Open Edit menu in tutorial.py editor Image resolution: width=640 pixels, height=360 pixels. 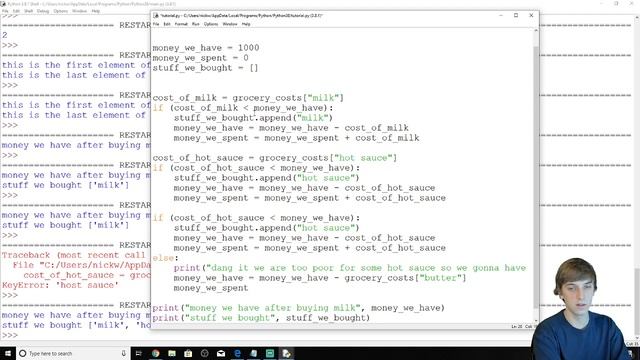[x=167, y=24]
